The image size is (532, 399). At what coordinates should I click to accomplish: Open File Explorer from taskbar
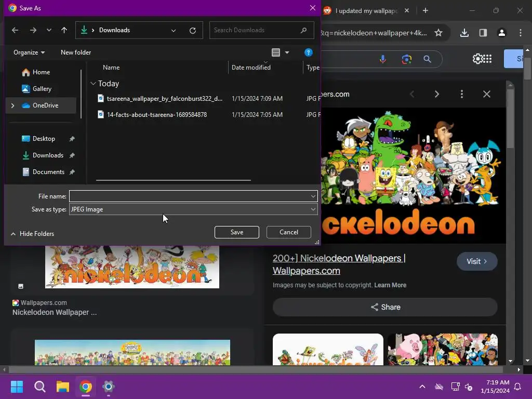63,387
